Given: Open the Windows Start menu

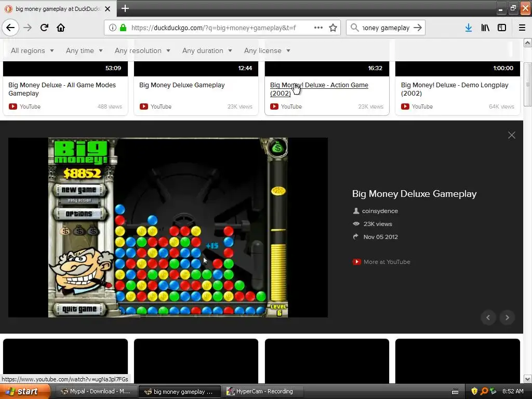Looking at the screenshot, I should [x=25, y=391].
